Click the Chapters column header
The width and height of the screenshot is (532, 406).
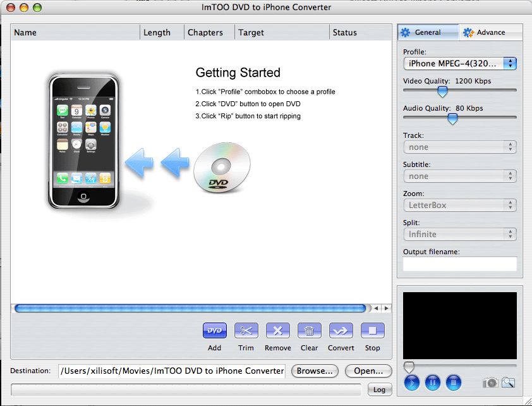pyautogui.click(x=209, y=33)
